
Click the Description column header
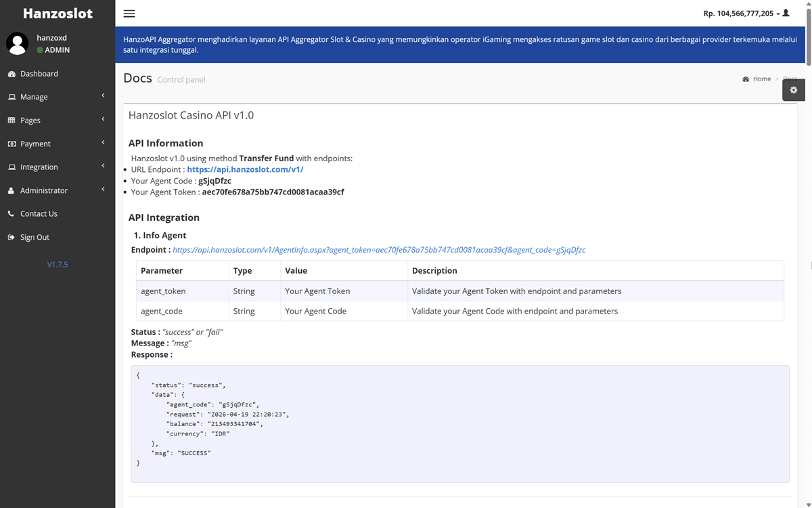click(595, 270)
